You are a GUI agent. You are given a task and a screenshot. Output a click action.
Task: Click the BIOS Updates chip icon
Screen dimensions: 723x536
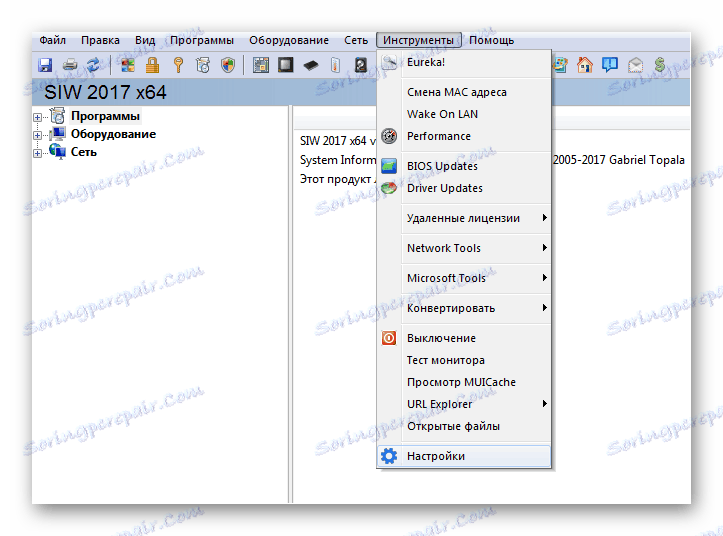(389, 166)
